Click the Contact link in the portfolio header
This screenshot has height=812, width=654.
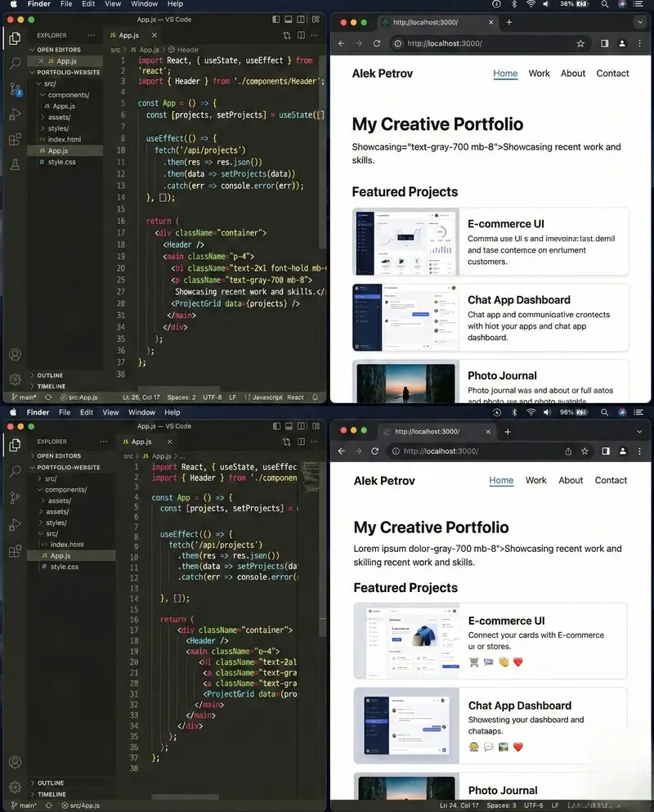(x=612, y=74)
